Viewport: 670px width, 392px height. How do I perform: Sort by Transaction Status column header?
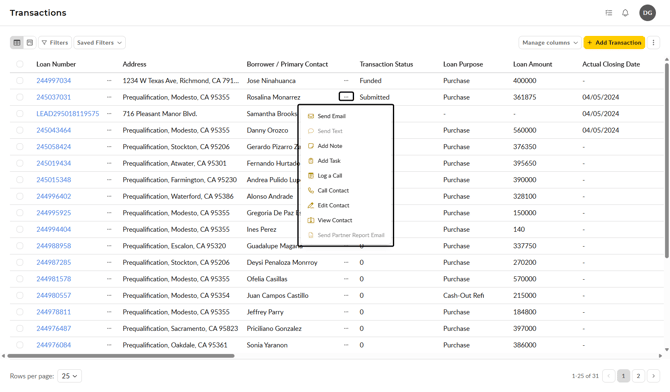point(386,64)
